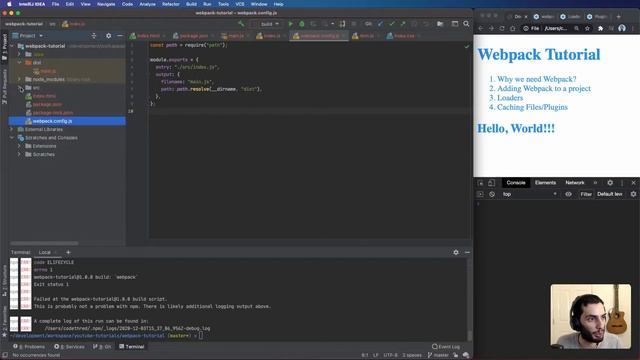Toggle console live expression eye icon
This screenshot has width=640, height=360.
click(568, 194)
